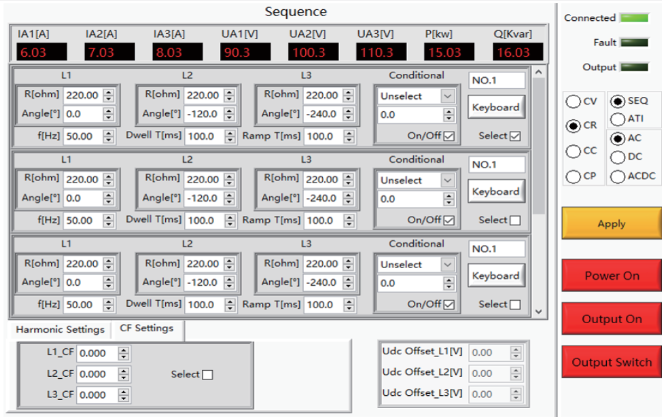
Task: Choose the ACDC radio option
Action: (617, 176)
